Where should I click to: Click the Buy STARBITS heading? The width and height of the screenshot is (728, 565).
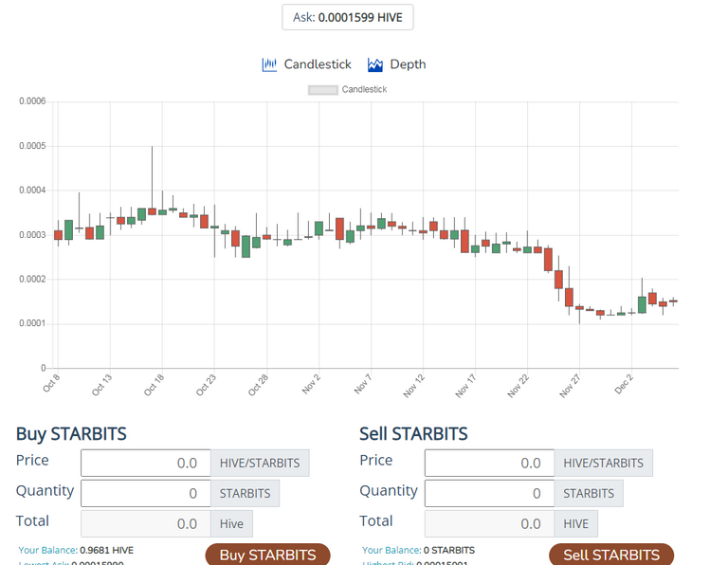(x=71, y=433)
